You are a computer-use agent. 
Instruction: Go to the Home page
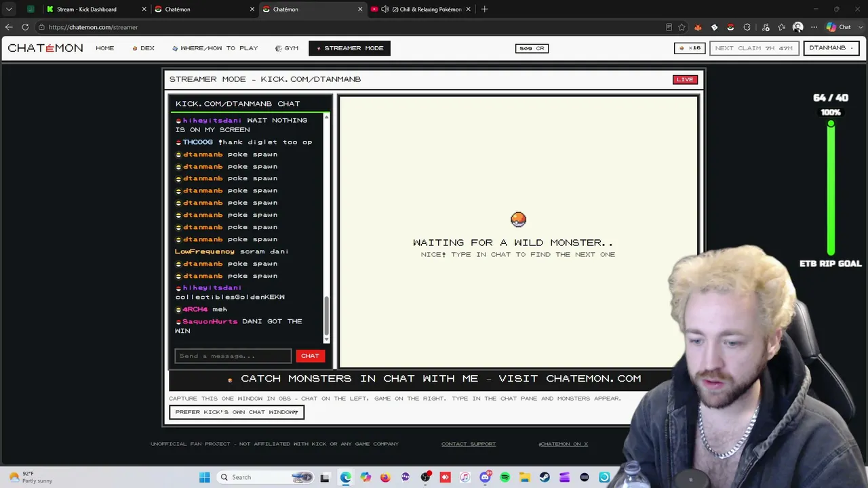105,48
